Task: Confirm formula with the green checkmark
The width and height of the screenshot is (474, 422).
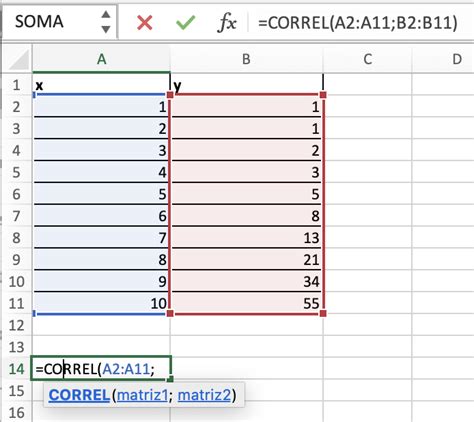Action: [x=185, y=23]
